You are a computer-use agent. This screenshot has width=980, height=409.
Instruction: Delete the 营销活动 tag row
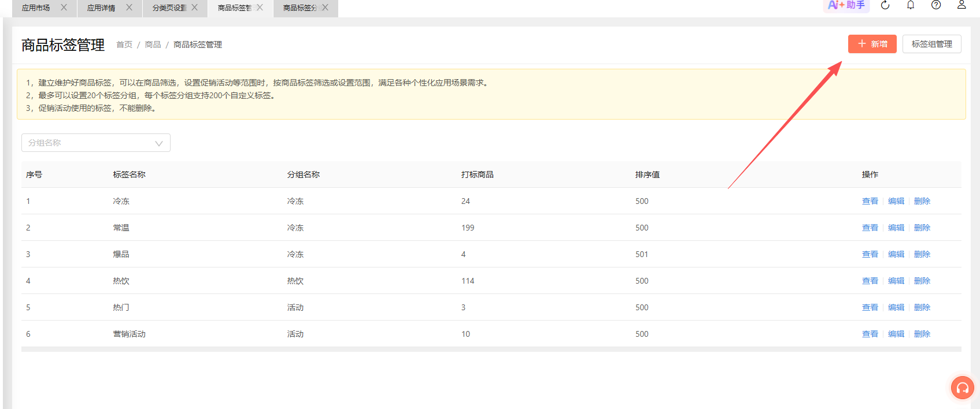point(922,334)
